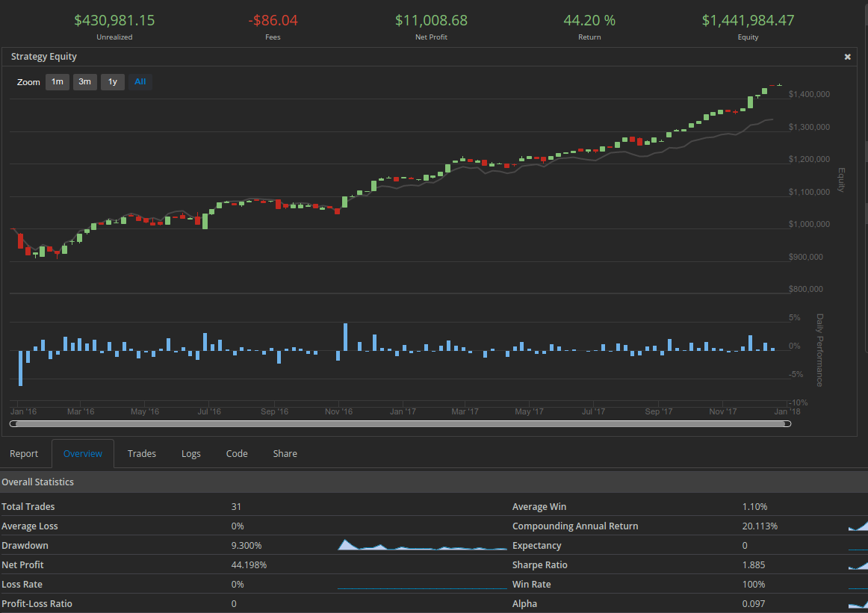Click the $11,008.68 Net Profit value

click(431, 20)
